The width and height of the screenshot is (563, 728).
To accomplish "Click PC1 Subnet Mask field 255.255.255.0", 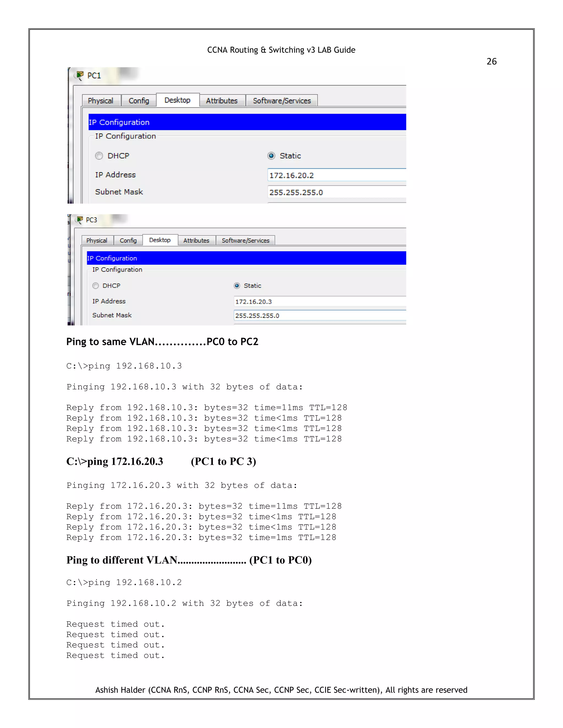I will 337,192.
